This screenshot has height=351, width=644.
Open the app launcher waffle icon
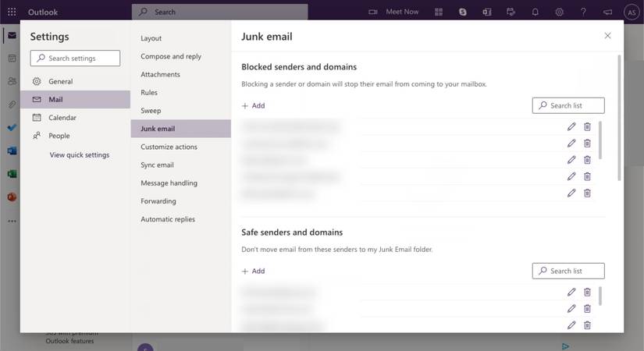12,12
